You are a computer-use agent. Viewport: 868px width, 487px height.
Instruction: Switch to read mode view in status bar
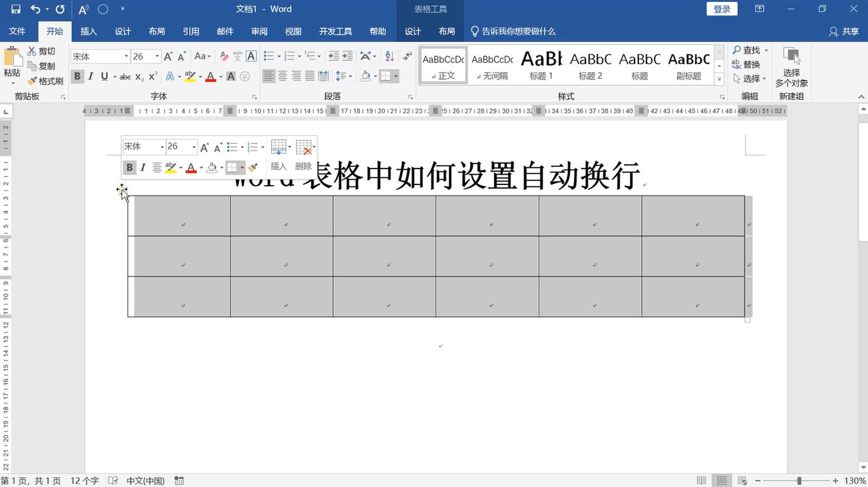702,481
